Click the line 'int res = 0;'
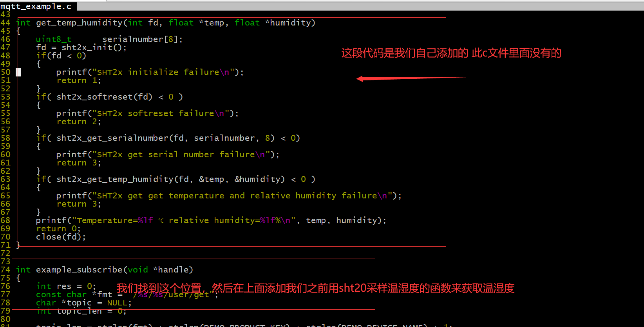The image size is (644, 327). click(x=66, y=286)
